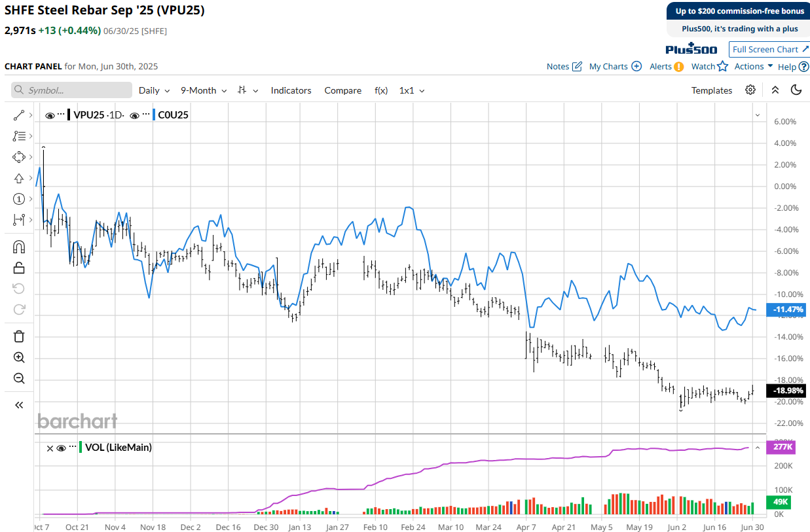This screenshot has height=532, width=810.
Task: Click the magnet snap tool icon
Action: pyautogui.click(x=18, y=247)
